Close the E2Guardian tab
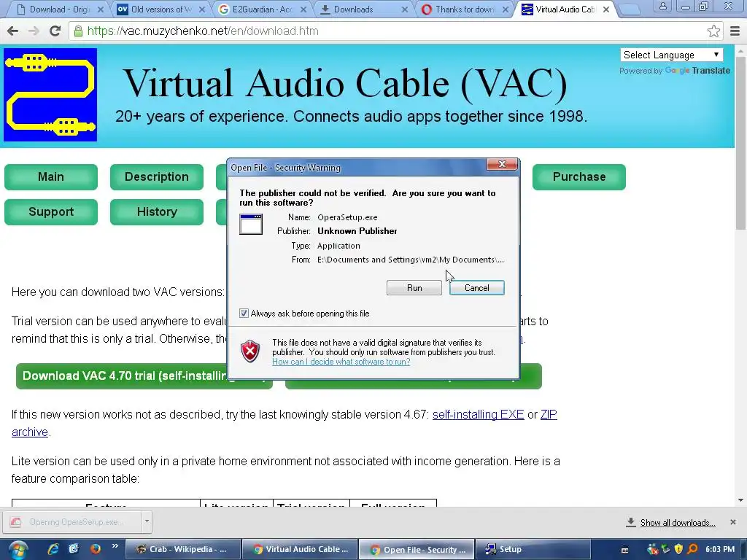 (303, 9)
